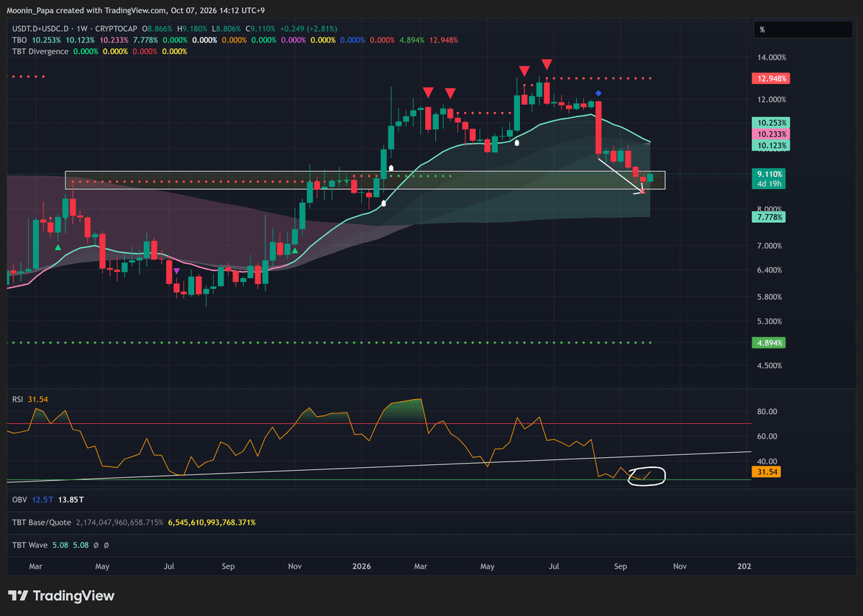This screenshot has width=863, height=616.
Task: Click the orange 31.54 RSI scale label
Action: point(765,472)
